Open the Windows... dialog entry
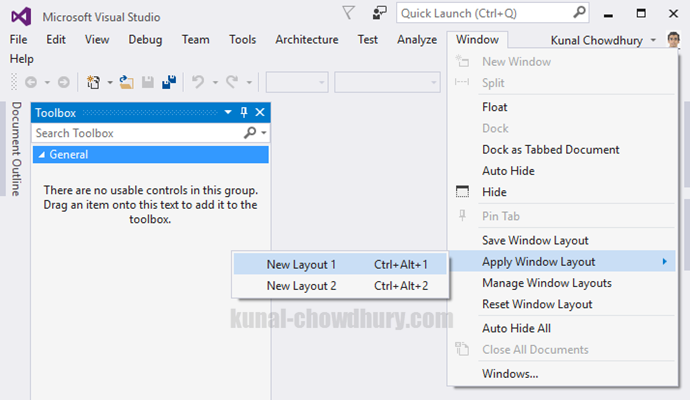690x400 pixels. (563, 374)
